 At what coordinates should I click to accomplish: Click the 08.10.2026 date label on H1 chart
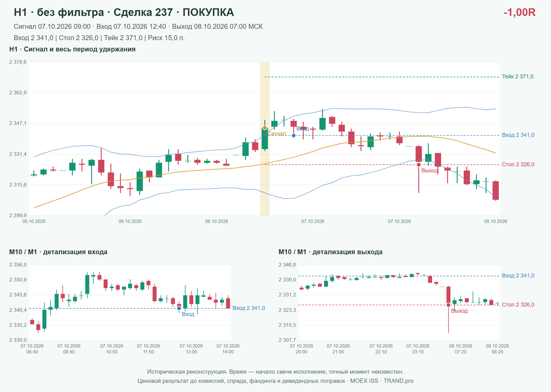tap(496, 221)
